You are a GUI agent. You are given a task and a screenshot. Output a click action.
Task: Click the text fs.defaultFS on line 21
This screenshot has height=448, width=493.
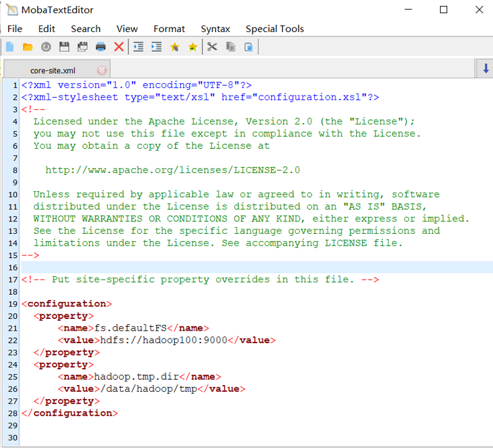130,328
